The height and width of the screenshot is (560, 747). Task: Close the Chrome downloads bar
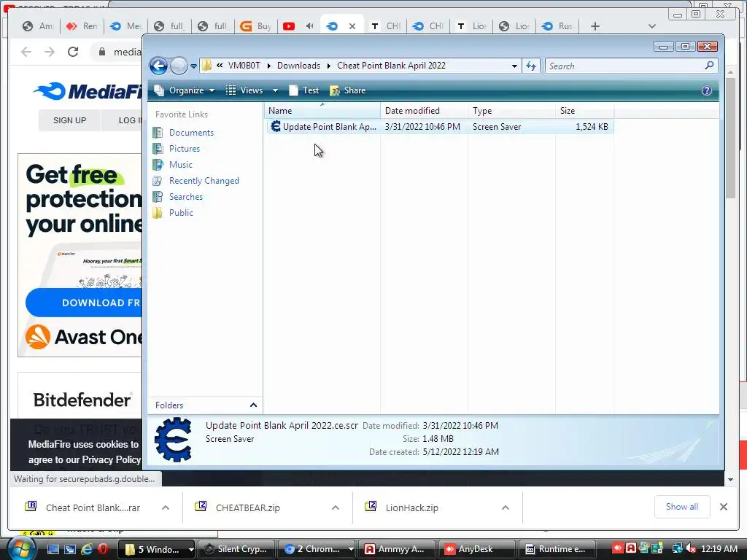click(x=723, y=507)
